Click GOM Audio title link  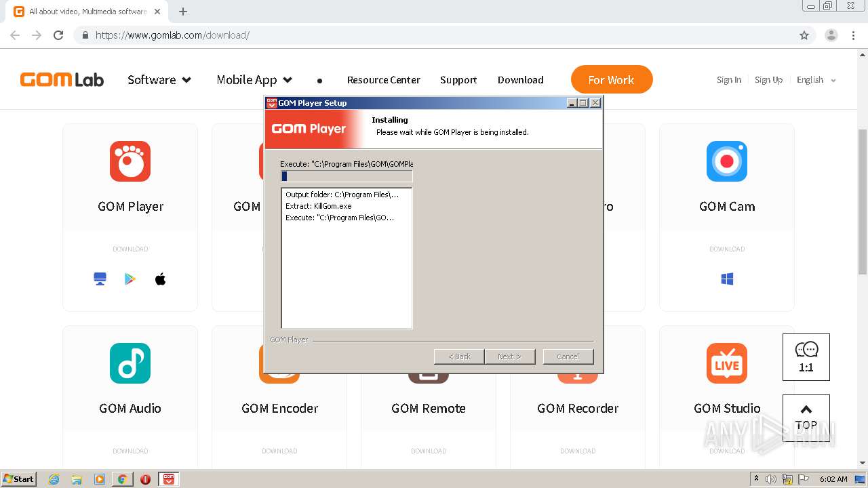(130, 408)
